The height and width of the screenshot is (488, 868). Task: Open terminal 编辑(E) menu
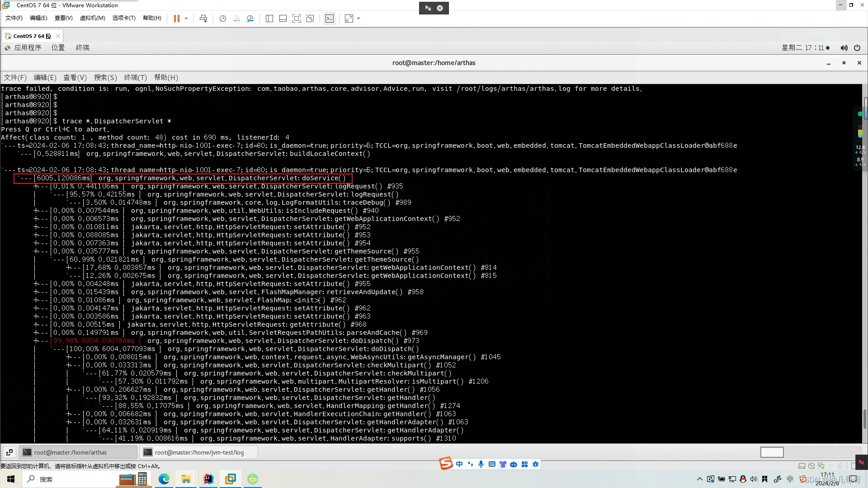coord(45,78)
